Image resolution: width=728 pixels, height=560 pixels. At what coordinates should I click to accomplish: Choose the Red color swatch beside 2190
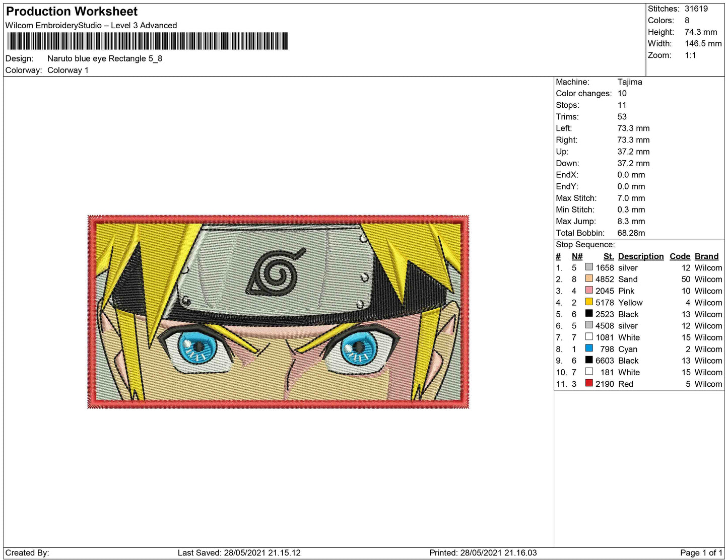[x=589, y=383]
